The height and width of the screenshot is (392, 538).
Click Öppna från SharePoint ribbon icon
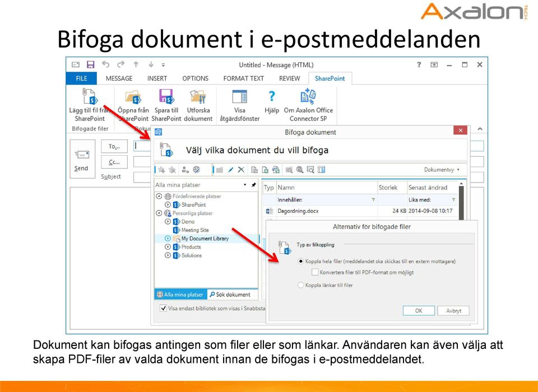[133, 97]
